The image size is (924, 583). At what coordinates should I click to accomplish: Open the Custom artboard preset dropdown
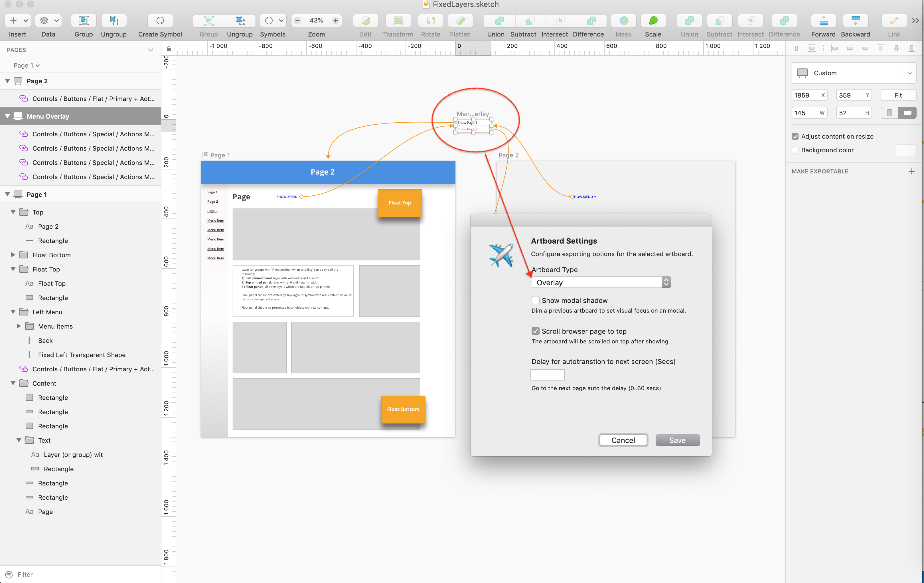(x=854, y=73)
